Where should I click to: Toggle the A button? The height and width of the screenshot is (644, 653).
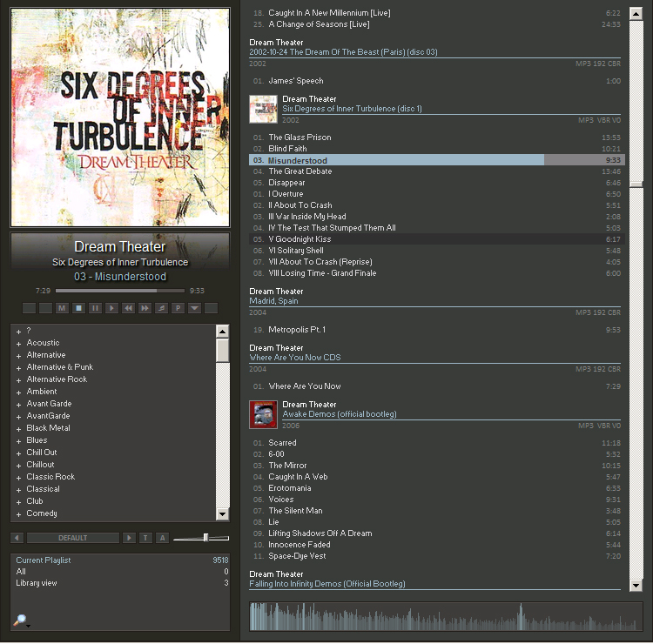click(163, 538)
